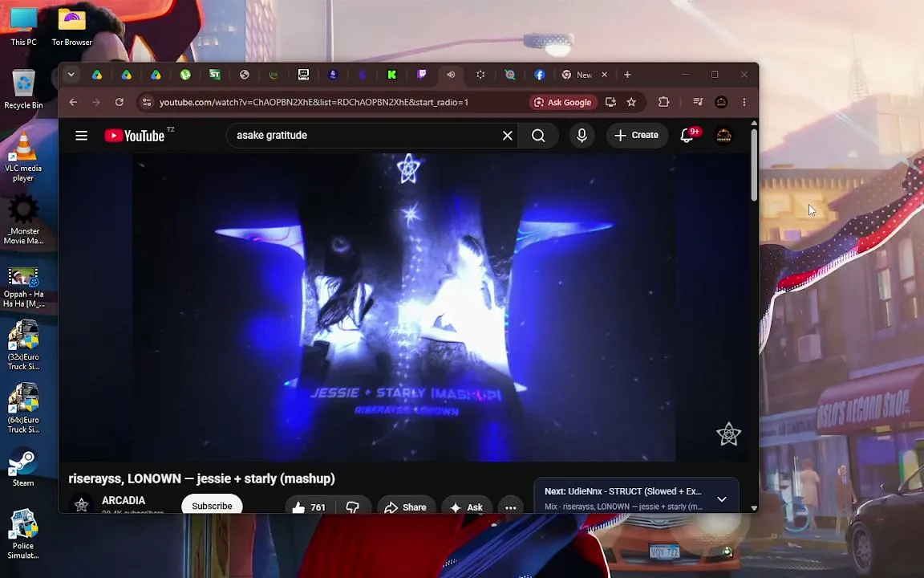This screenshot has height=578, width=924.
Task: Bookmark this page with star
Action: [x=631, y=102]
